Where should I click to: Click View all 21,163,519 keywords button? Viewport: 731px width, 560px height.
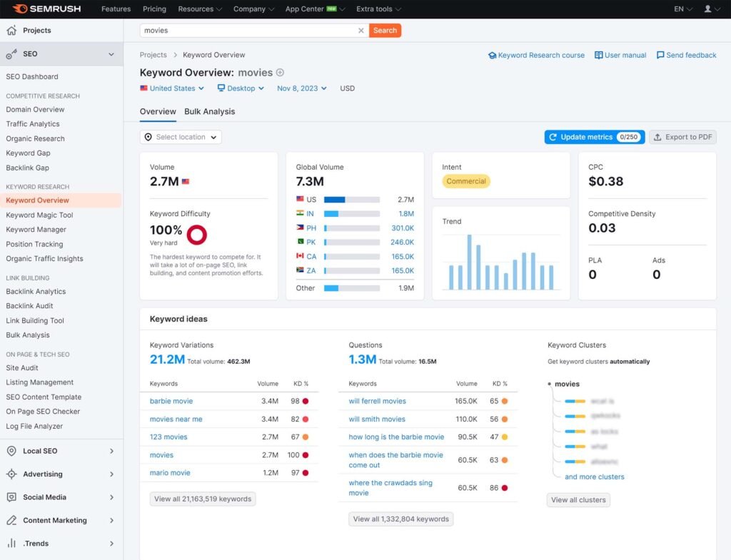tap(202, 499)
